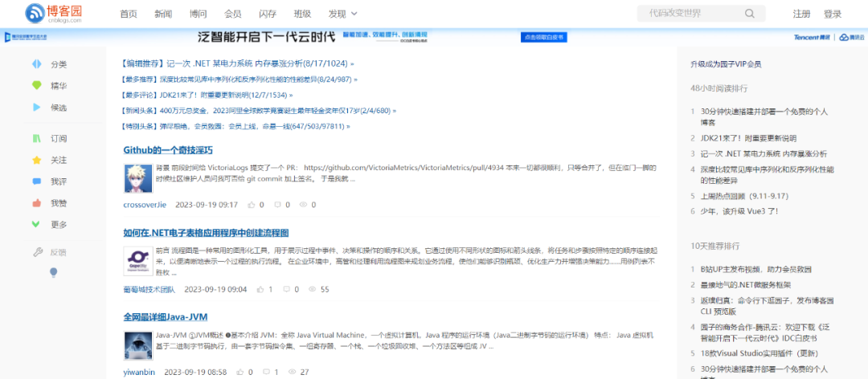Click view-count eye icon on Github post

click(x=303, y=205)
